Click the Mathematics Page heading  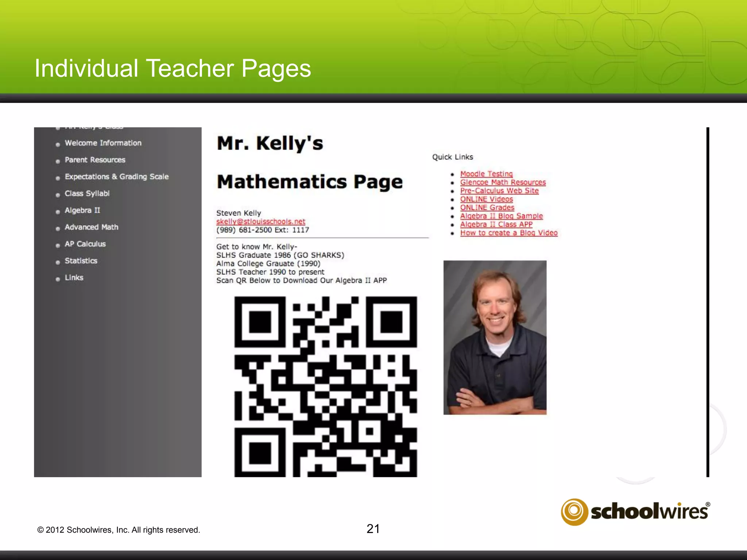[x=310, y=182]
